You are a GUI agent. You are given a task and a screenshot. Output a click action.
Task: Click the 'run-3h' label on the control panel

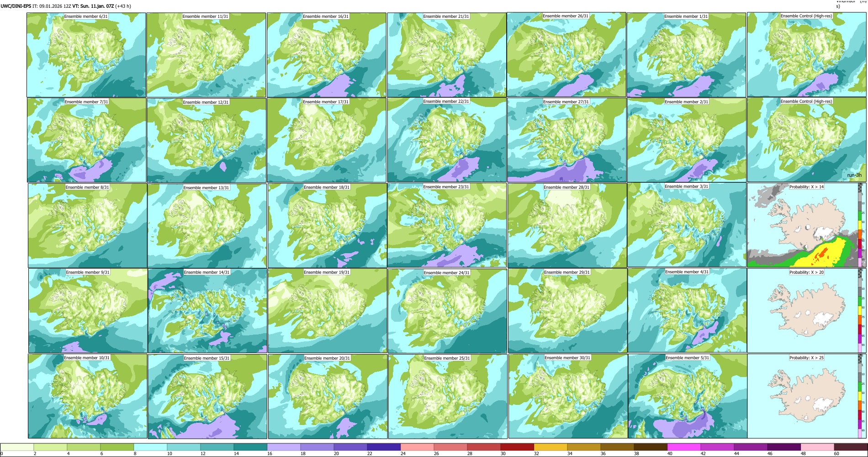tap(854, 175)
